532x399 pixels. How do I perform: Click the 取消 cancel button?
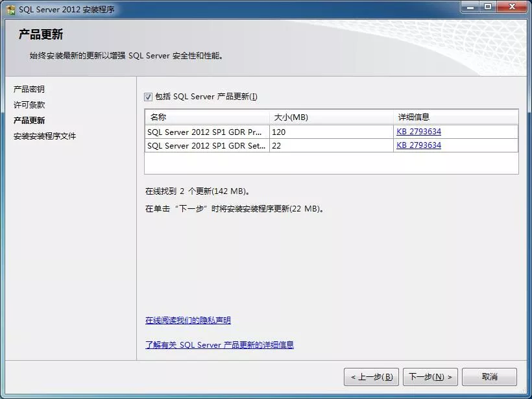click(x=490, y=377)
